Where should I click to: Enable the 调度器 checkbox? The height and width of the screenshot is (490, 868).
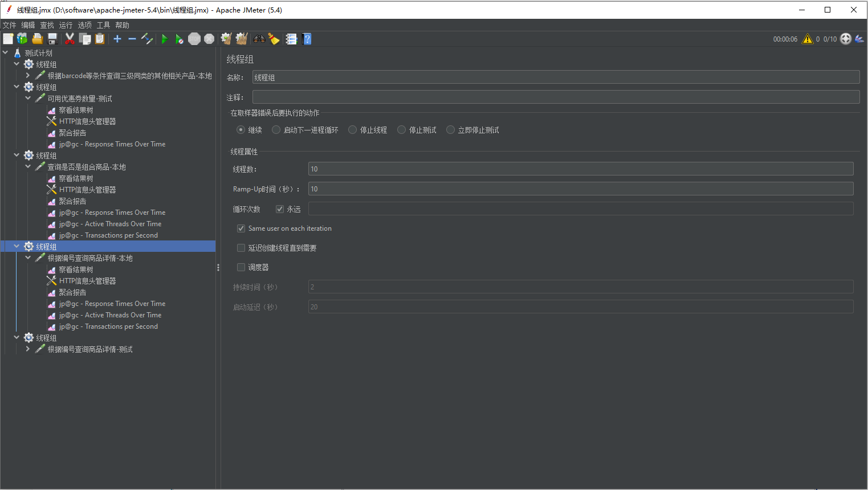coord(241,267)
